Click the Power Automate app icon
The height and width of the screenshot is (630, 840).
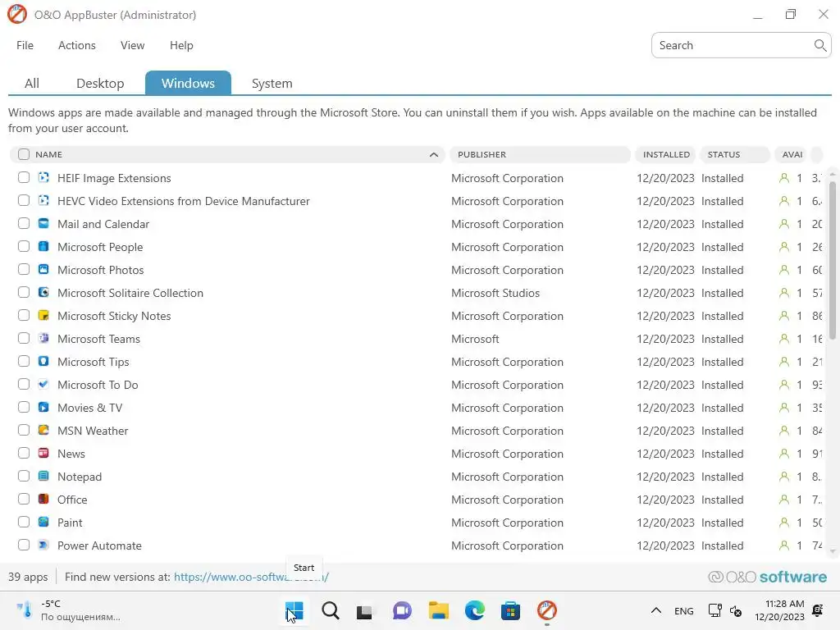click(44, 545)
